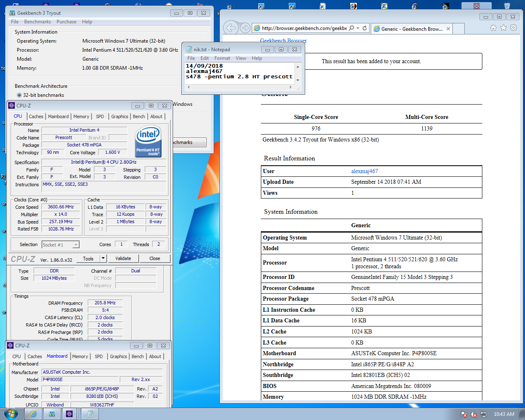Click the search magnifier in IE address bar
This screenshot has width=525, height=420.
352,28
